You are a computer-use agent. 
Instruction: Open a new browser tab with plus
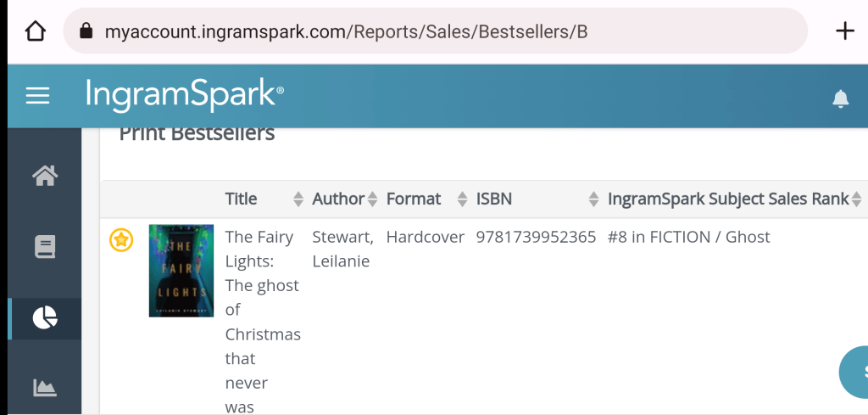tap(844, 31)
